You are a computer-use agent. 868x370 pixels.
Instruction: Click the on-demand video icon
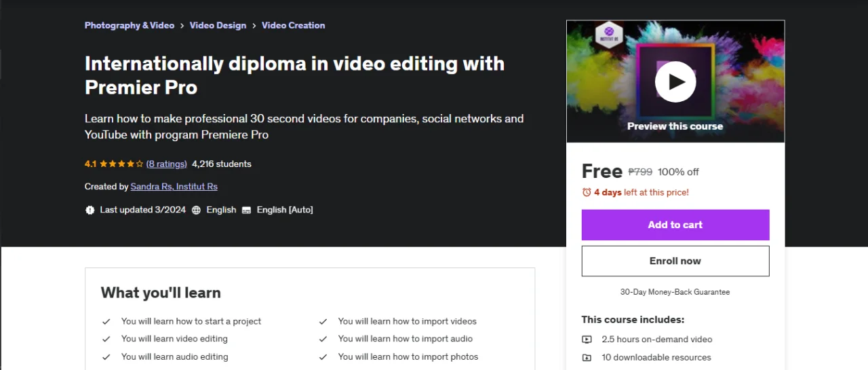[587, 339]
